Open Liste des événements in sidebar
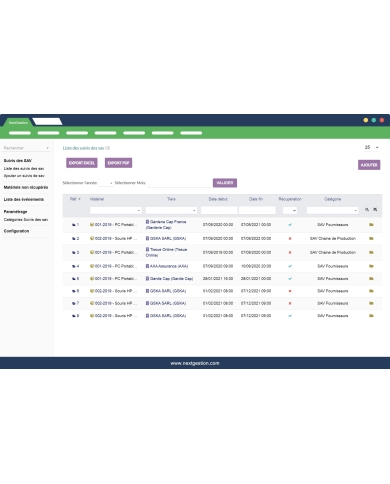Screen dimensions: 390x484 click(x=24, y=199)
